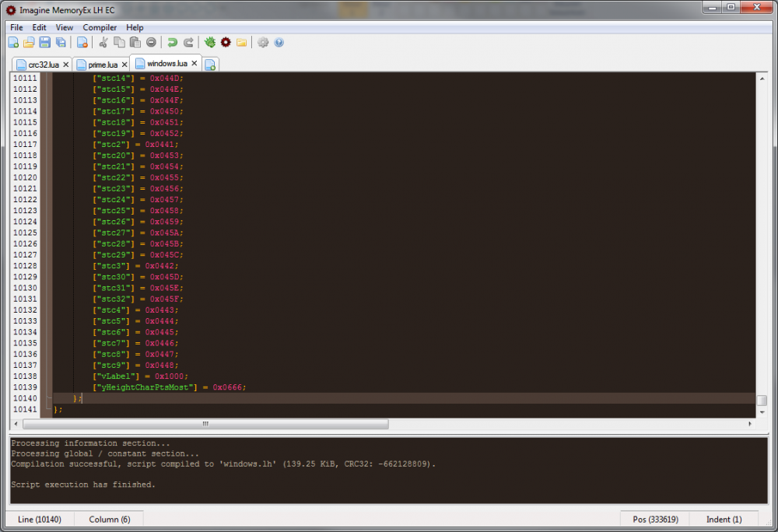The height and width of the screenshot is (532, 778).
Task: Click the ["stc20"] = 0x0453 code line
Action: coord(138,156)
